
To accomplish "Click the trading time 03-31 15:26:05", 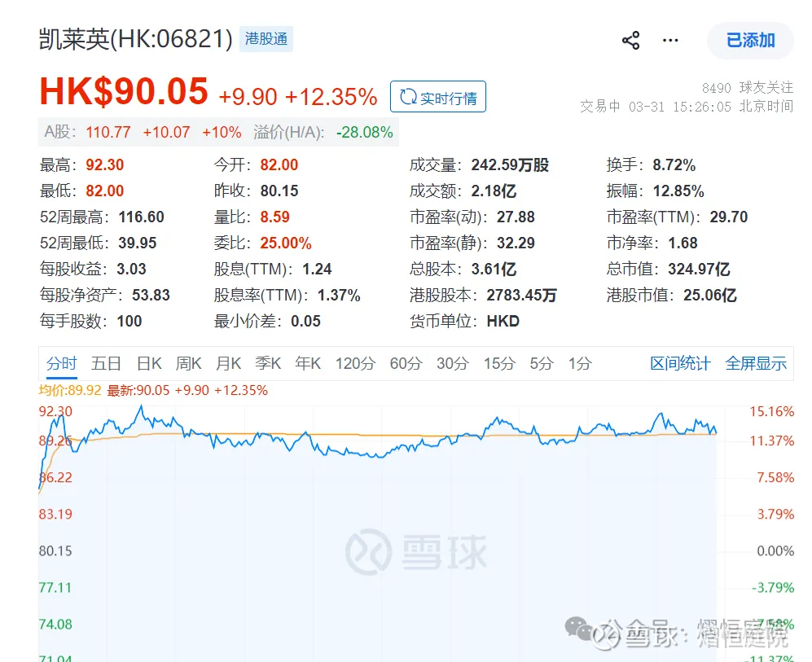I will pyautogui.click(x=680, y=107).
